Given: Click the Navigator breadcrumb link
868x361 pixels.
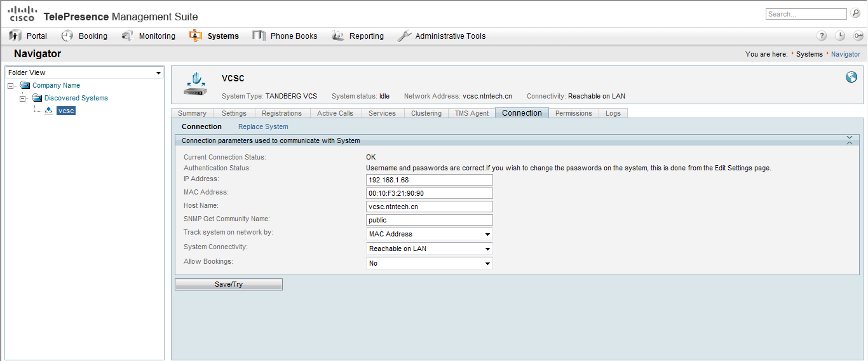Looking at the screenshot, I should [846, 55].
